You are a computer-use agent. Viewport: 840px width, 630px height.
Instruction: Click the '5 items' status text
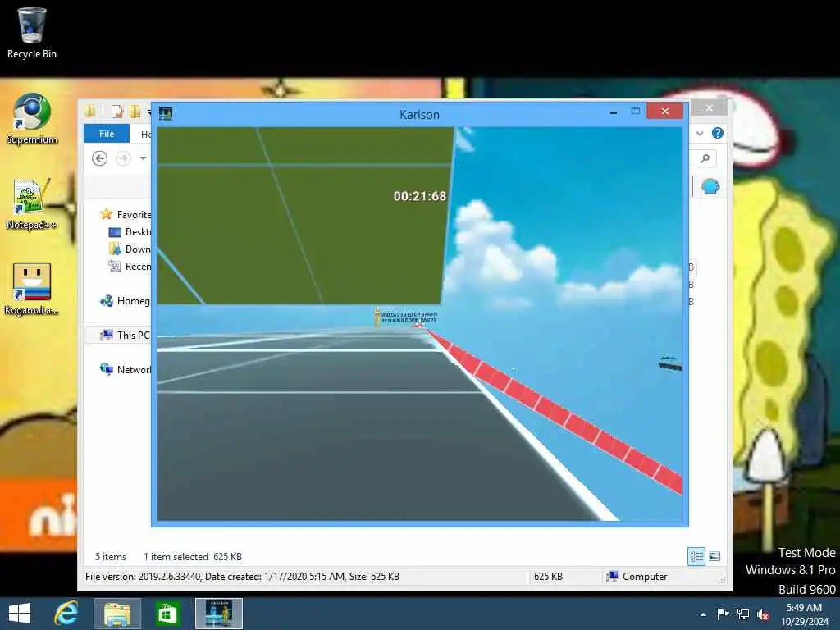pos(111,557)
